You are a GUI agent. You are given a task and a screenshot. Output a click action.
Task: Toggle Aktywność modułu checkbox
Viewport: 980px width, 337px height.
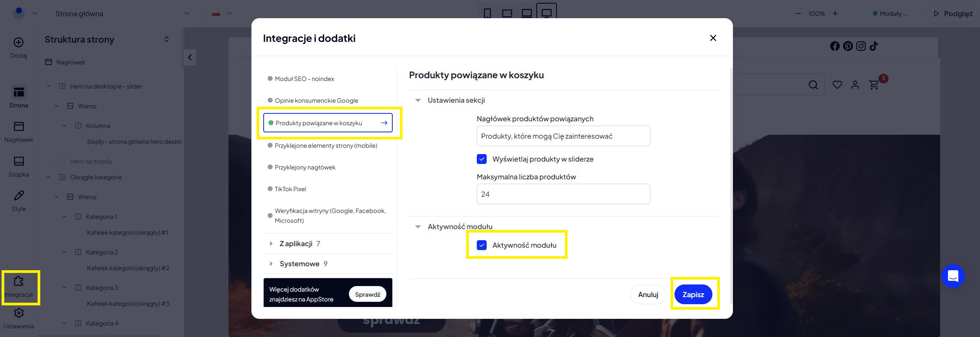click(x=482, y=245)
